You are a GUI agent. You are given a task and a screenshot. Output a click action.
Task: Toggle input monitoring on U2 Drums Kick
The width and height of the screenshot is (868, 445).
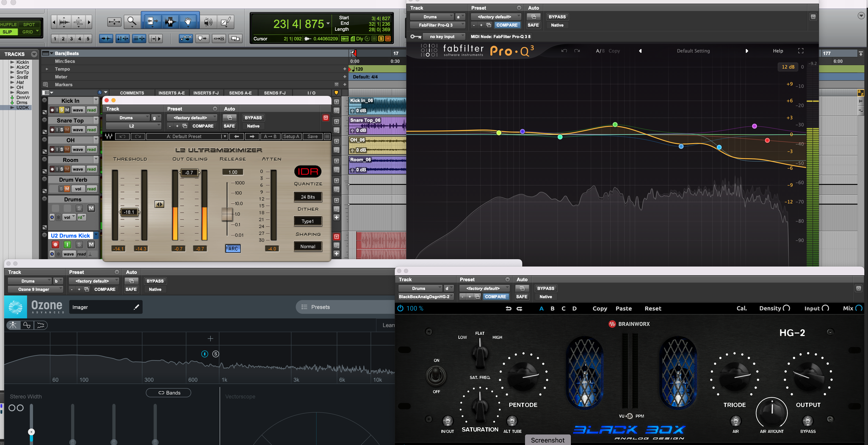(67, 245)
